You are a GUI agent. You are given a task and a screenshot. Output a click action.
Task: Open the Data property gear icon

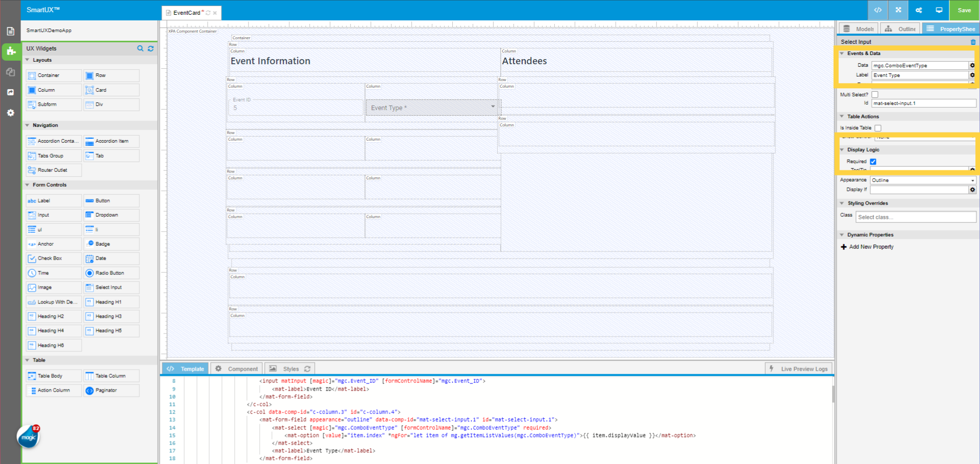[972, 65]
